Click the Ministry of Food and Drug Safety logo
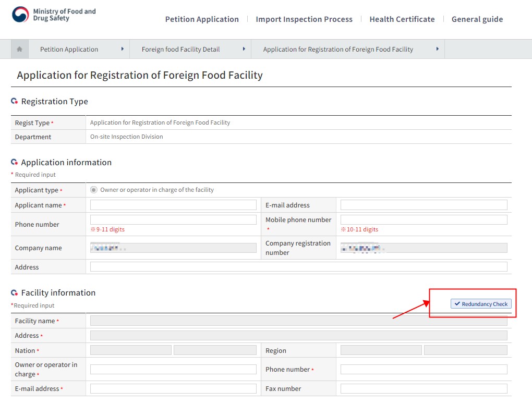Viewport: 532px width, 404px height. pyautogui.click(x=54, y=15)
